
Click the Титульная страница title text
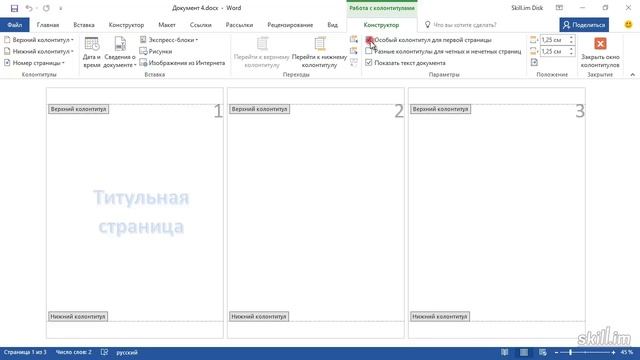pos(141,212)
